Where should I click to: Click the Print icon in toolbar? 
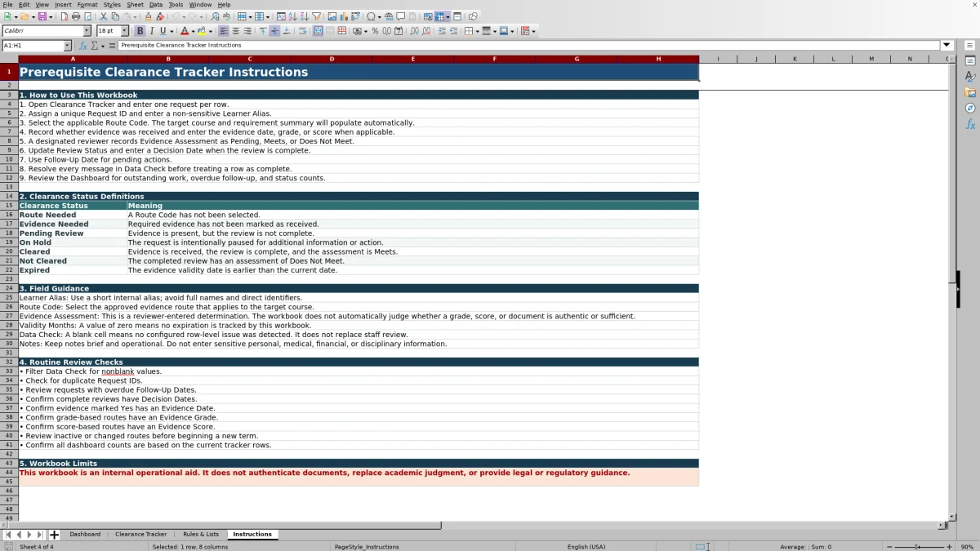(x=76, y=16)
